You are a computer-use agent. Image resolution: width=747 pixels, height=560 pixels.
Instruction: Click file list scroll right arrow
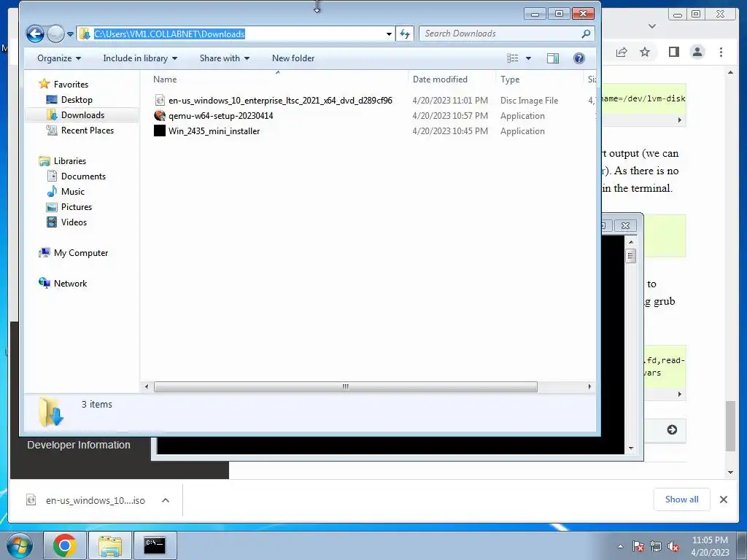point(589,386)
